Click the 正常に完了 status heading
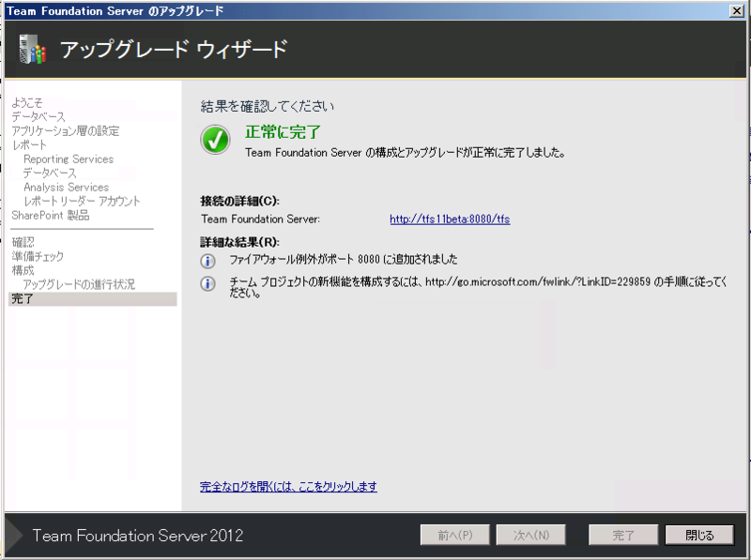 click(283, 131)
